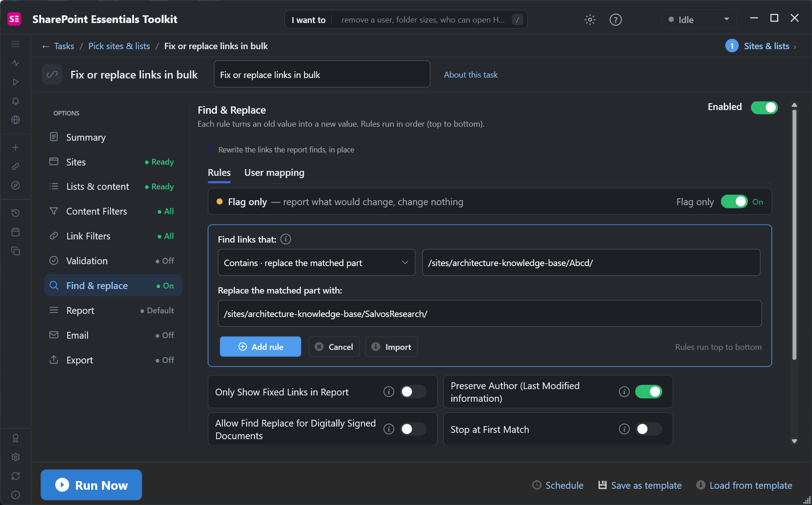Click the Import button
This screenshot has height=505, width=812.
[x=391, y=346]
